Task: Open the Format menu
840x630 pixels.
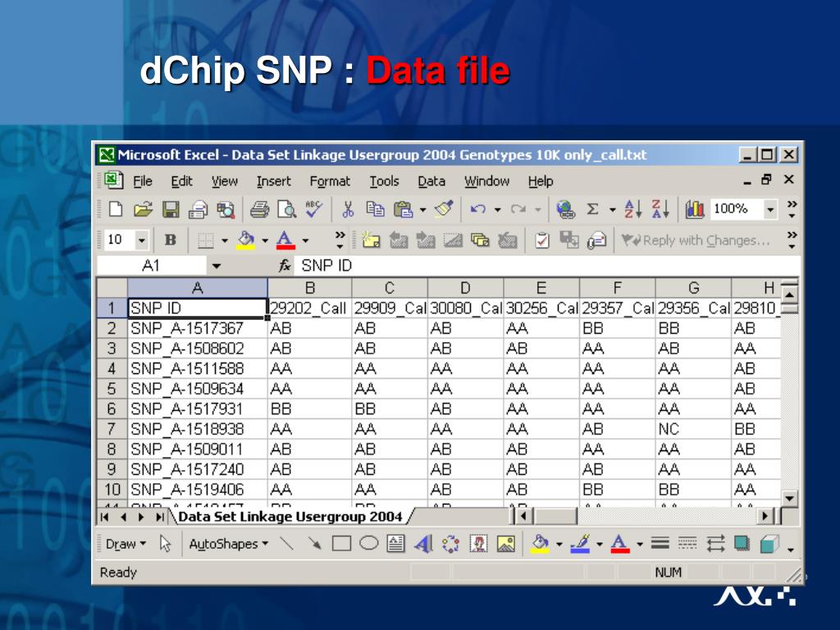Action: pos(330,181)
